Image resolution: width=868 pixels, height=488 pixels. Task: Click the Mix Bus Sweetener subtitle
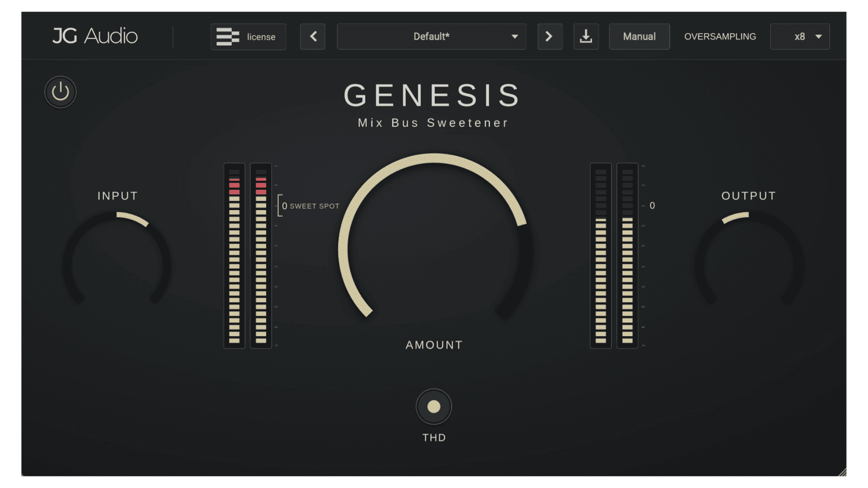[x=433, y=123]
